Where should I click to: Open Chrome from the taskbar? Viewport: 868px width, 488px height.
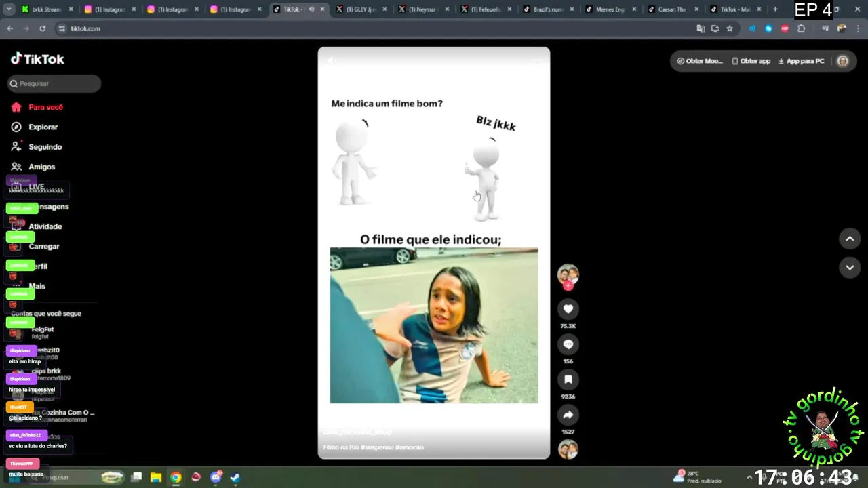pyautogui.click(x=176, y=477)
